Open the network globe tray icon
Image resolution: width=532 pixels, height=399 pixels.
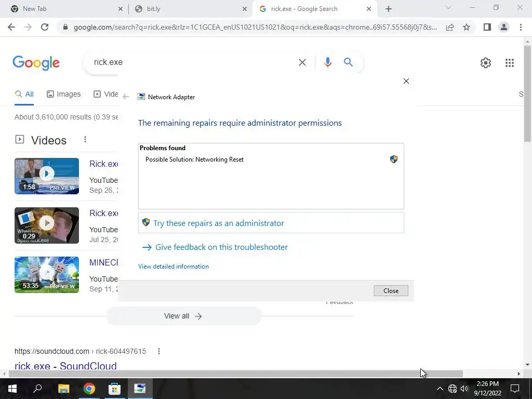(453, 389)
